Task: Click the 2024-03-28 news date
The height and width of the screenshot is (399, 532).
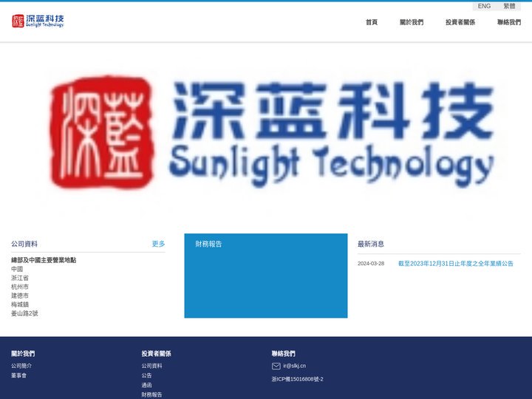Action: 371,264
